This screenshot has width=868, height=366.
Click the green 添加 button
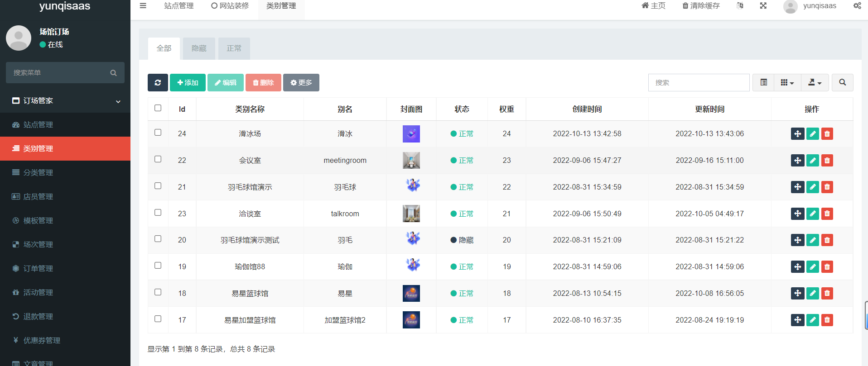188,82
